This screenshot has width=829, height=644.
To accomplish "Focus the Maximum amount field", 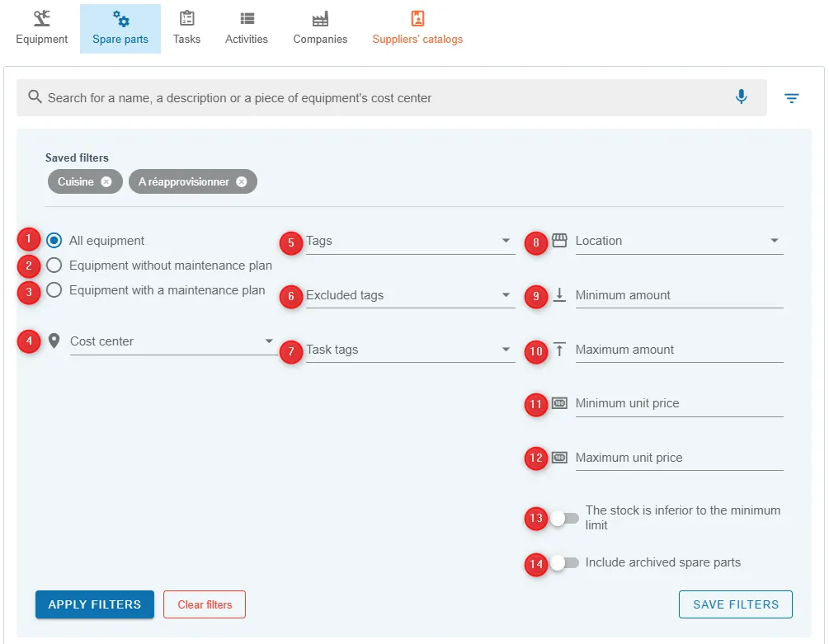I will coord(679,350).
